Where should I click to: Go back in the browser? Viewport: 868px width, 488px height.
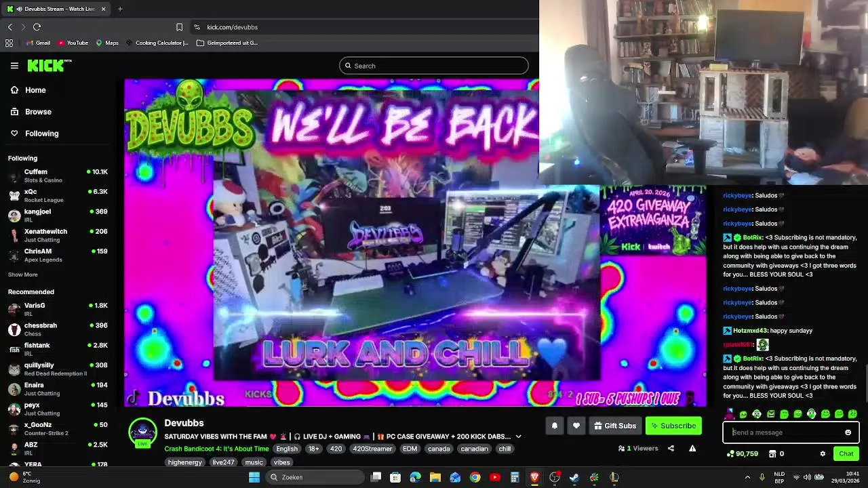(9, 27)
